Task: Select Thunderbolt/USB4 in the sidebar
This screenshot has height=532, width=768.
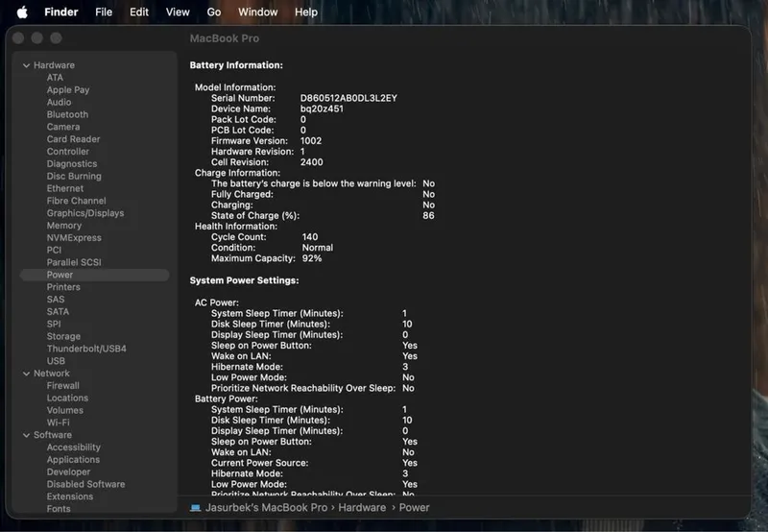Action: point(86,349)
